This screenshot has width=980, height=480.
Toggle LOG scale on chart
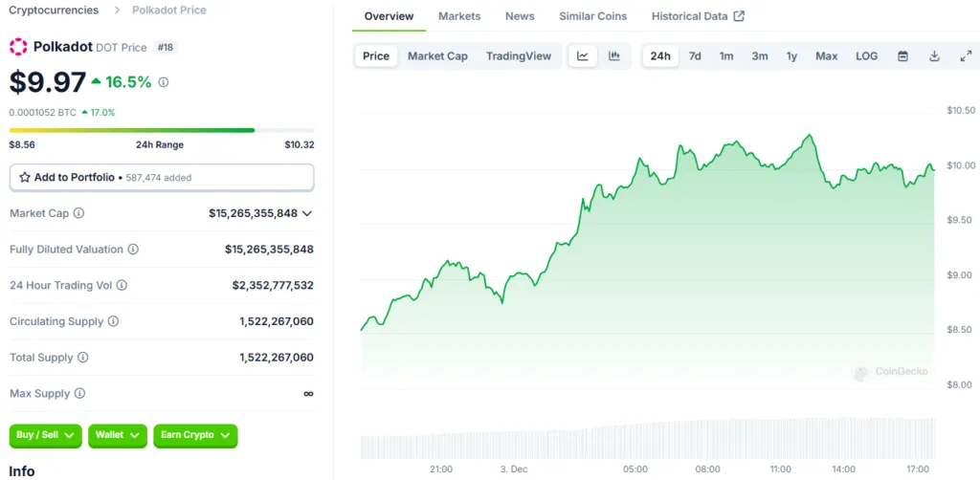(x=866, y=56)
